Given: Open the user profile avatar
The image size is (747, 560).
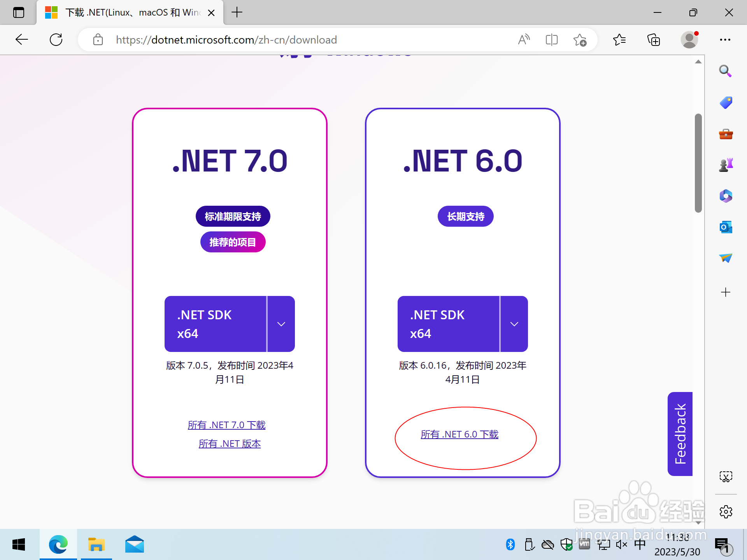Looking at the screenshot, I should [x=689, y=40].
